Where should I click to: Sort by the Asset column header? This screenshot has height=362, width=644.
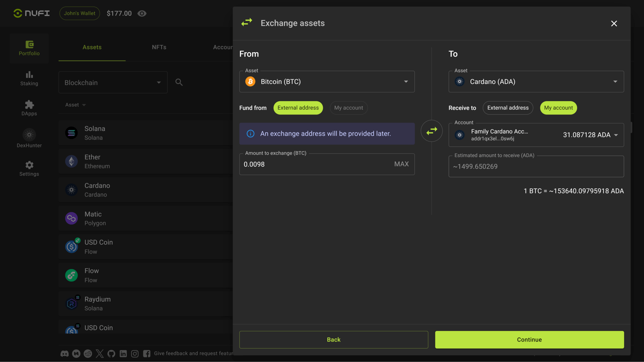coord(75,105)
